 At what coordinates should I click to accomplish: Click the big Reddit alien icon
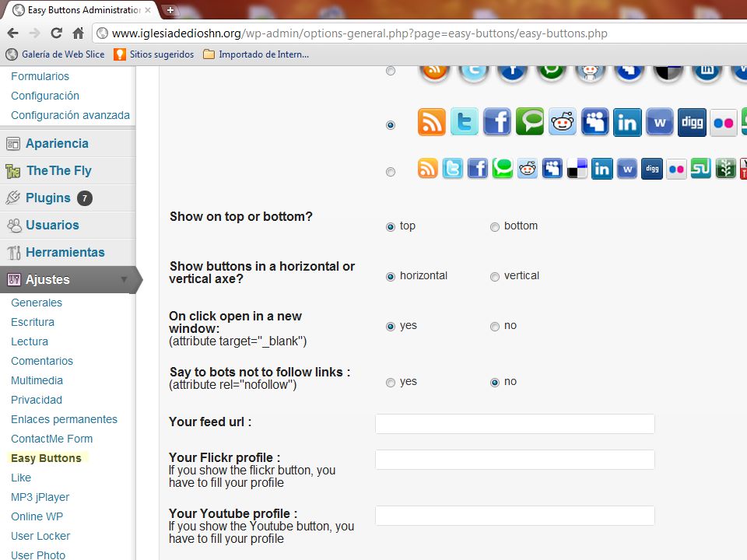[562, 122]
